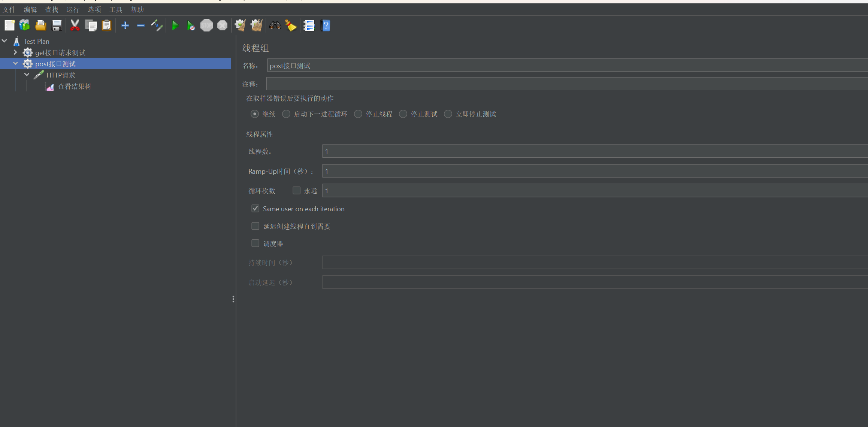Open the Templates icon in toolbar
The image size is (868, 427).
click(x=25, y=26)
